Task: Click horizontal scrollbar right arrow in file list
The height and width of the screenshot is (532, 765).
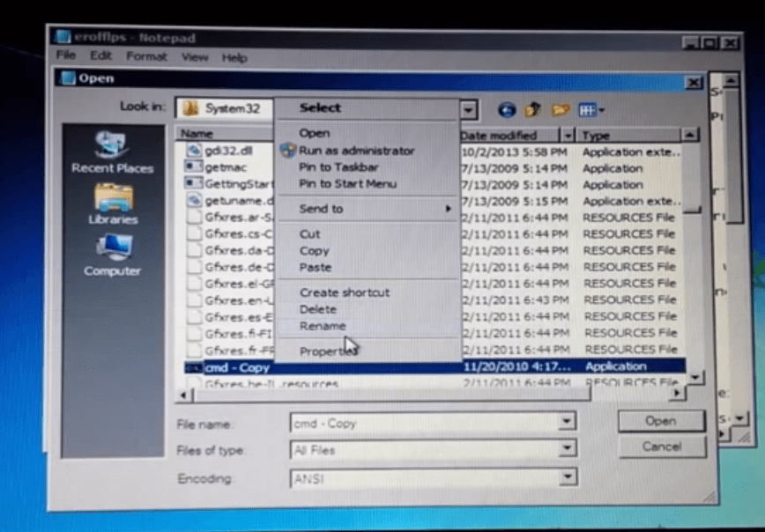Action: pos(677,393)
